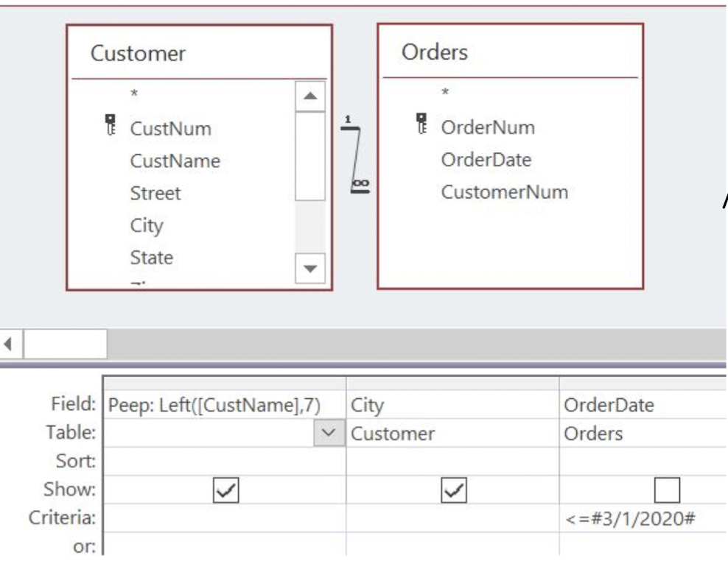Select Street field in Customer table
This screenshot has height=561, width=728.
tap(155, 193)
